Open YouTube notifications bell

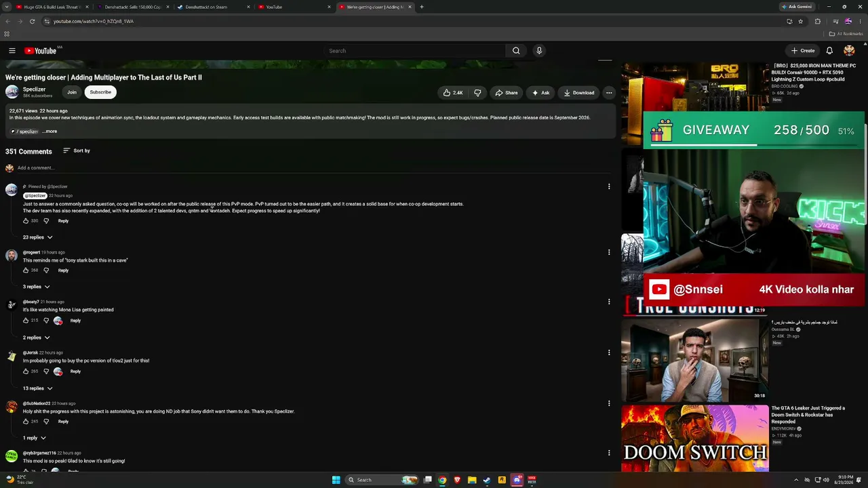click(829, 51)
